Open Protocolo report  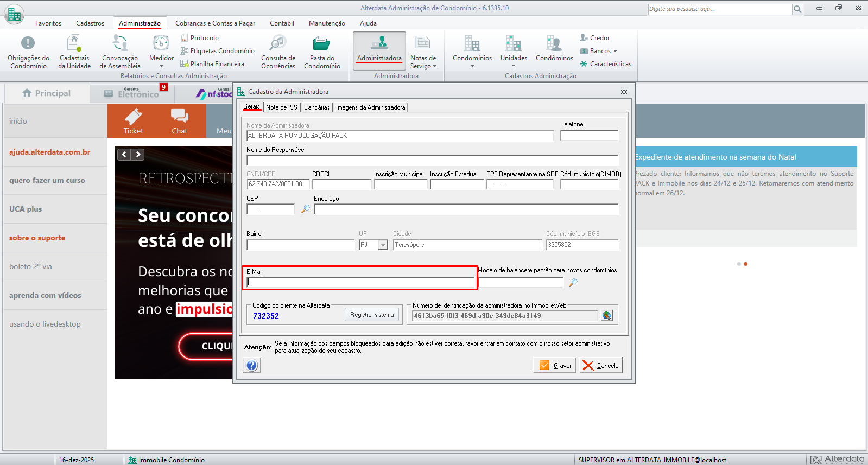(200, 38)
